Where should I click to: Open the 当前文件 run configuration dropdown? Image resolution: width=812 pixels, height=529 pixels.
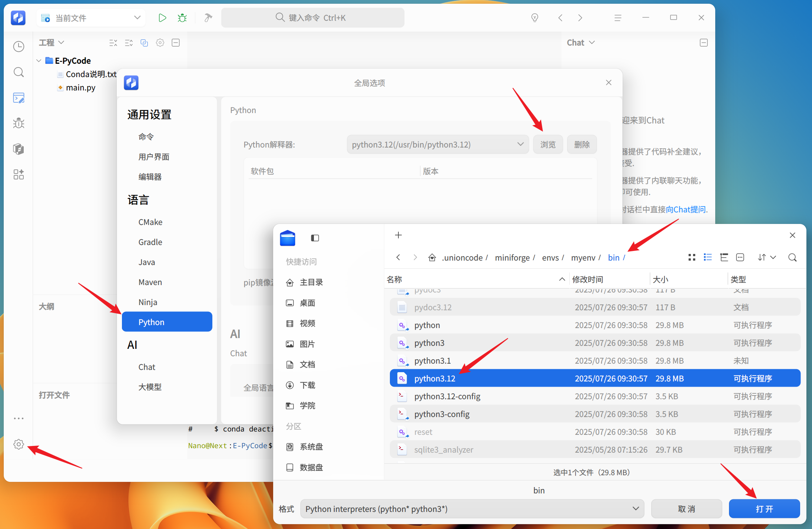[91, 18]
